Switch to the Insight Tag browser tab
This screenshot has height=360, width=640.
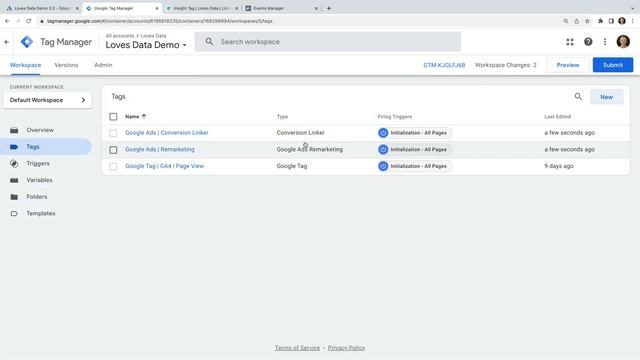click(x=202, y=8)
